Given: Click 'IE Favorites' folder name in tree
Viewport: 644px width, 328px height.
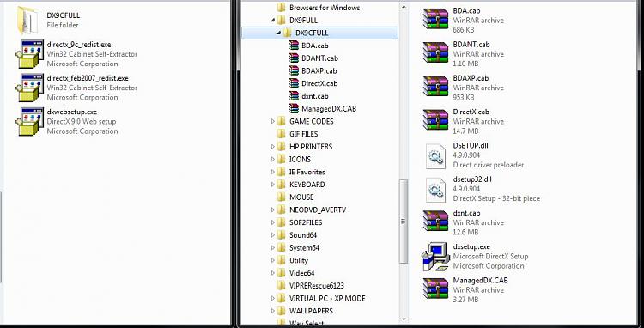Looking at the screenshot, I should pos(307,172).
